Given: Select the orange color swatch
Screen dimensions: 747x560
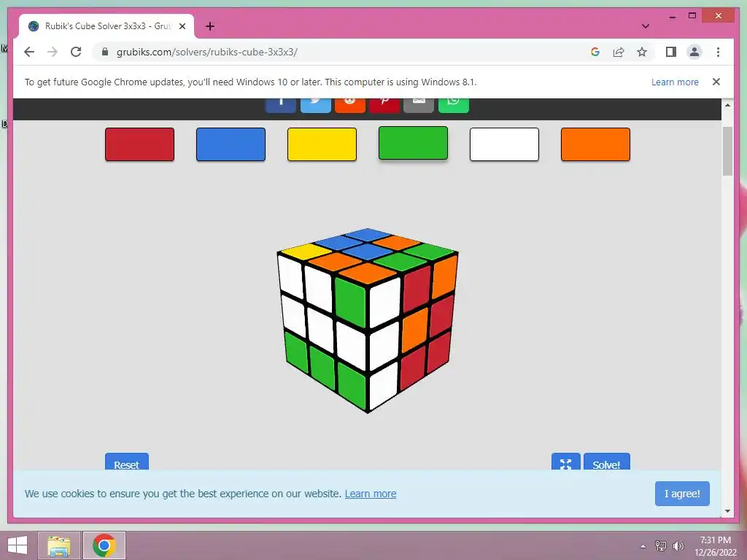Looking at the screenshot, I should coord(595,144).
